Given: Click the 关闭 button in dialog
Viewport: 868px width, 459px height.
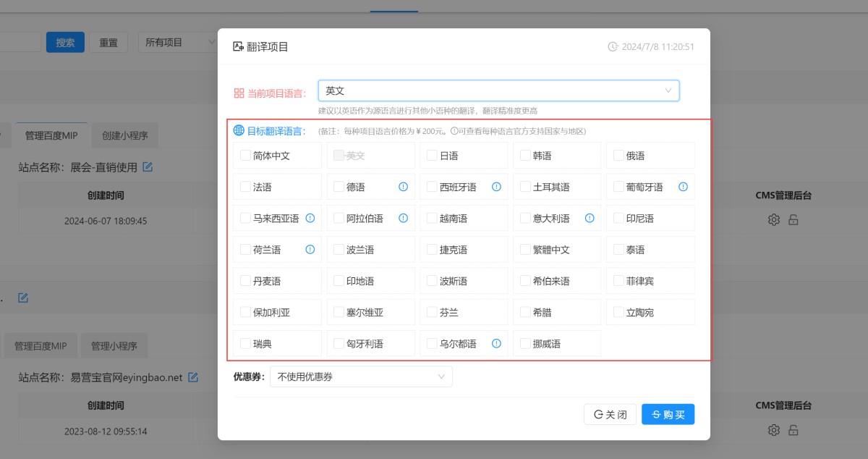Looking at the screenshot, I should click(610, 415).
